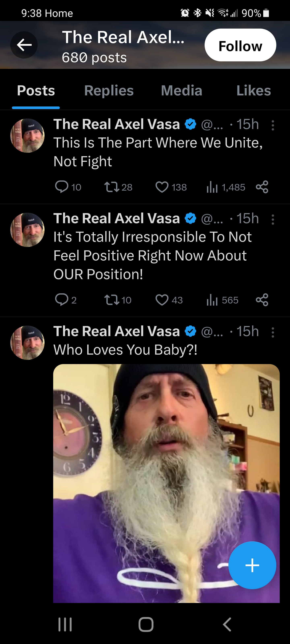Tap the blue compose post button

click(x=252, y=565)
